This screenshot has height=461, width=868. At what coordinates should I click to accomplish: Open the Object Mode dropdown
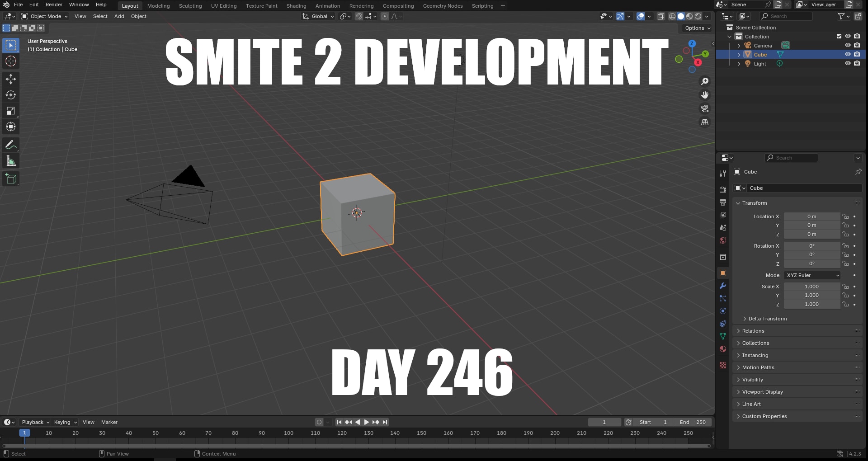[x=45, y=16]
